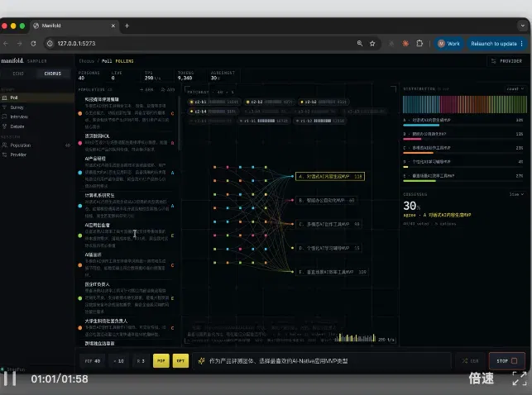Click the browser forward arrow
The image size is (532, 395).
coord(19,43)
